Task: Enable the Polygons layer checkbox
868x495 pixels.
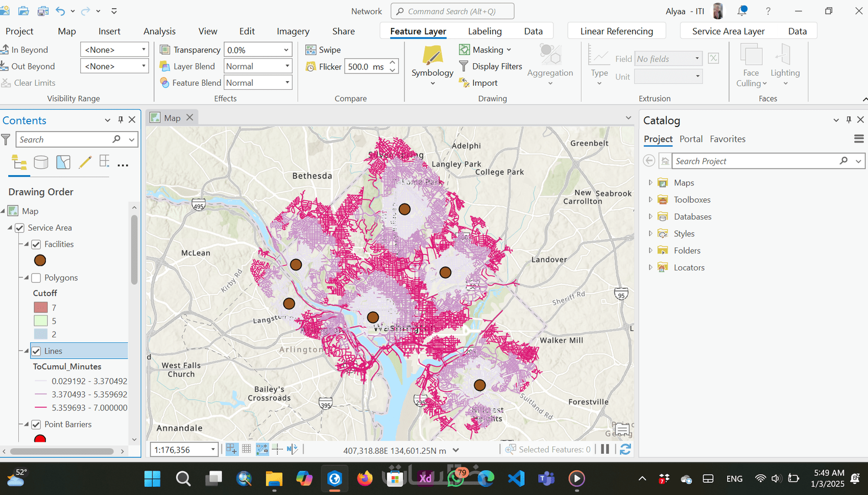Action: pyautogui.click(x=36, y=278)
